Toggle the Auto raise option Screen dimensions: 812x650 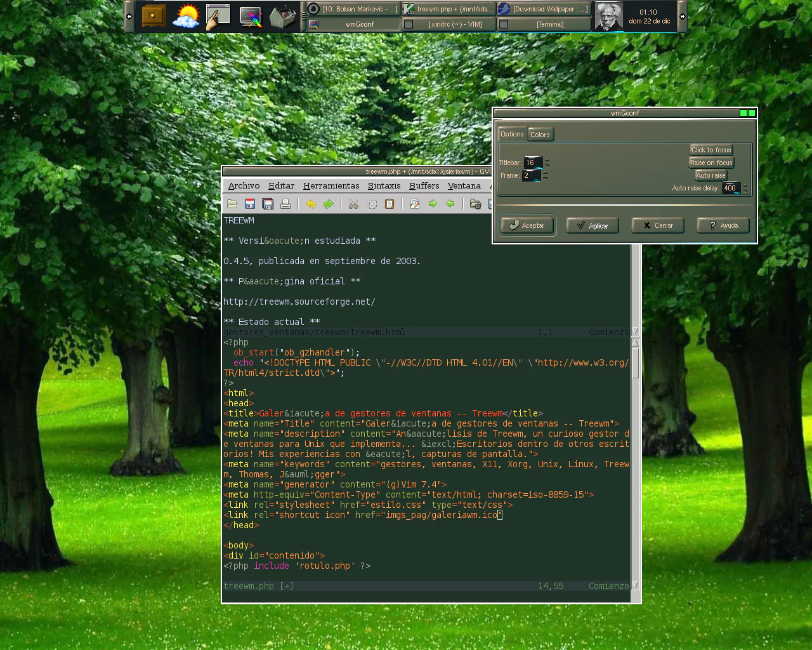pyautogui.click(x=710, y=175)
